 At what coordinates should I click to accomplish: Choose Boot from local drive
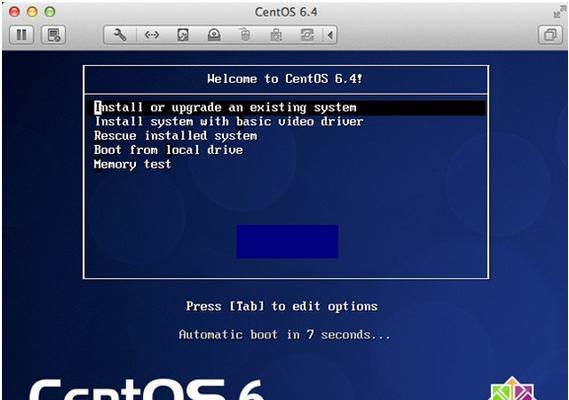(x=168, y=150)
